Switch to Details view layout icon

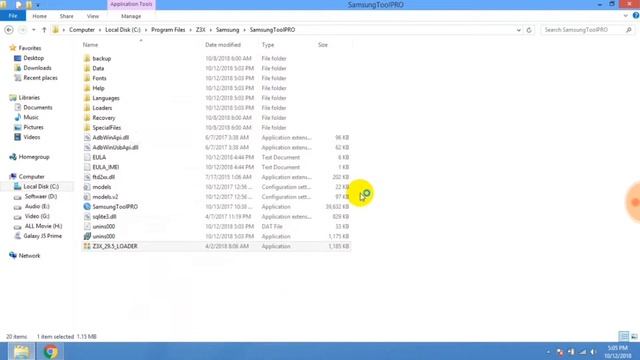pyautogui.click(x=624, y=336)
